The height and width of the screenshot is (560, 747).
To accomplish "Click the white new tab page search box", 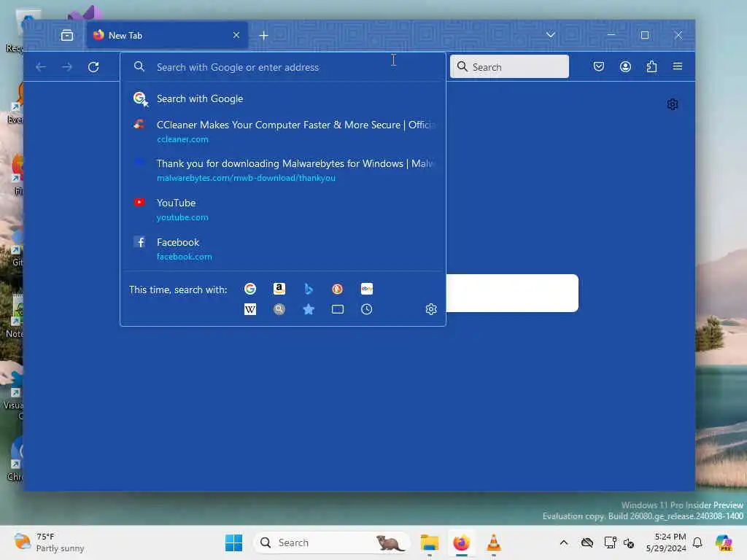I will tap(512, 293).
